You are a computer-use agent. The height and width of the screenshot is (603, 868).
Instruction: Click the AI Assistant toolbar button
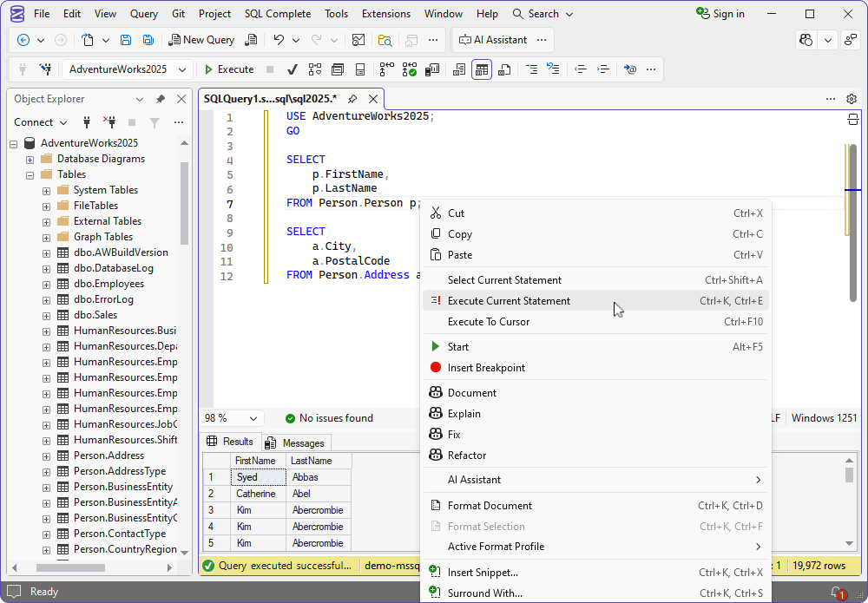[x=492, y=40]
